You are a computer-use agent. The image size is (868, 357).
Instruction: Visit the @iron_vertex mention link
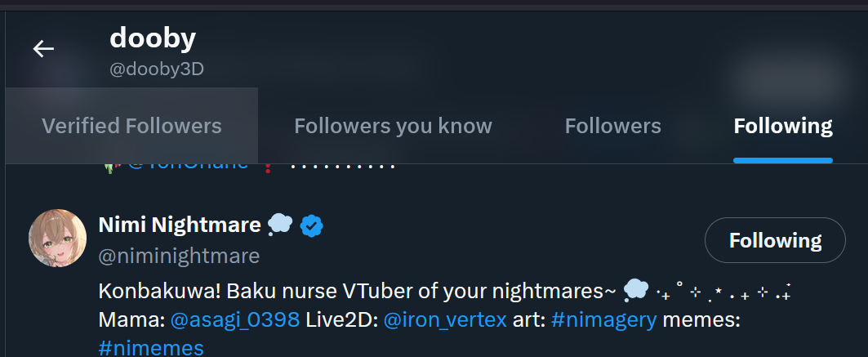[444, 320]
